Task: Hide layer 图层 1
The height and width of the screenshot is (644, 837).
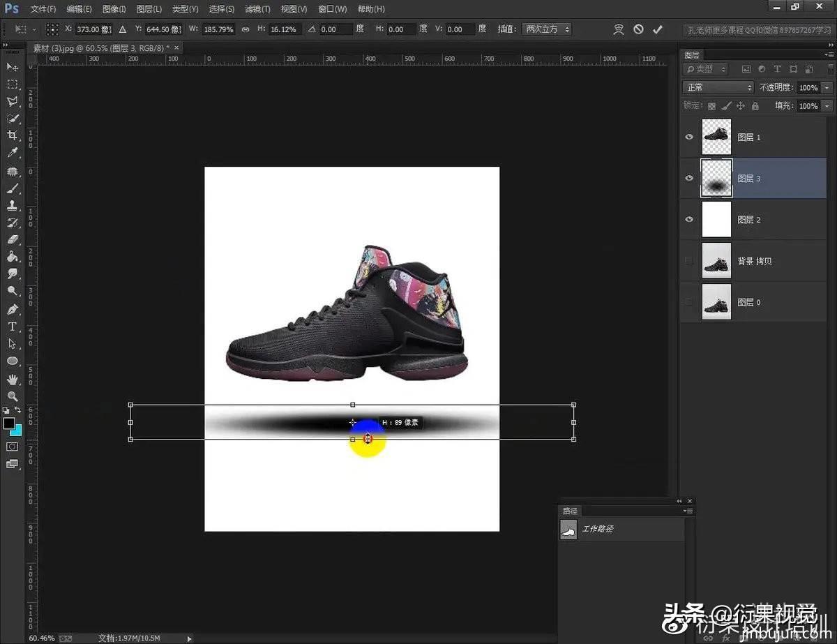Action: (689, 137)
